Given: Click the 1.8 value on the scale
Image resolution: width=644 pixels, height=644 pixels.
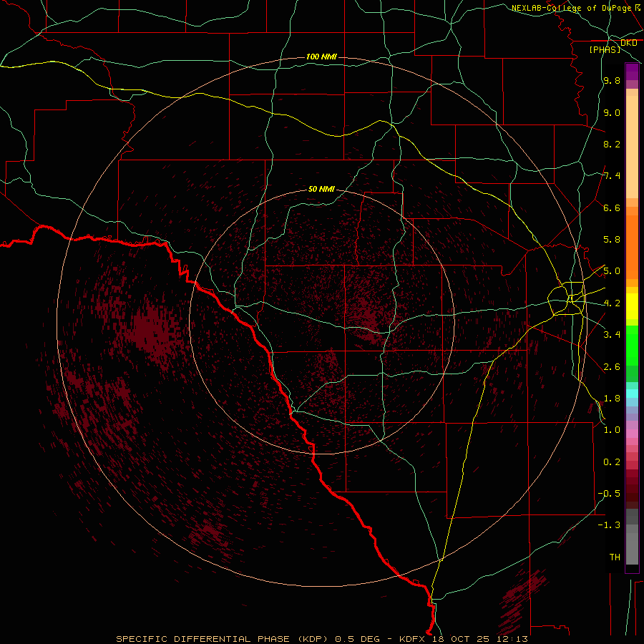Looking at the screenshot, I should [612, 399].
